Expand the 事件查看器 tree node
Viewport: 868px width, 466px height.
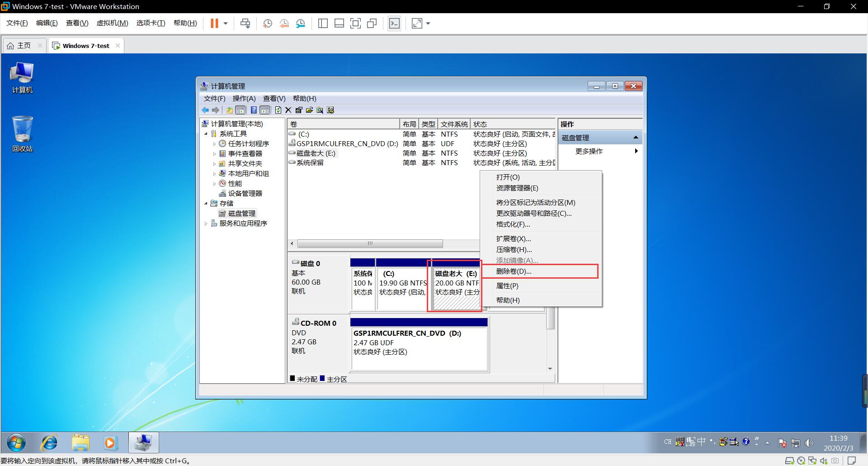click(x=214, y=153)
